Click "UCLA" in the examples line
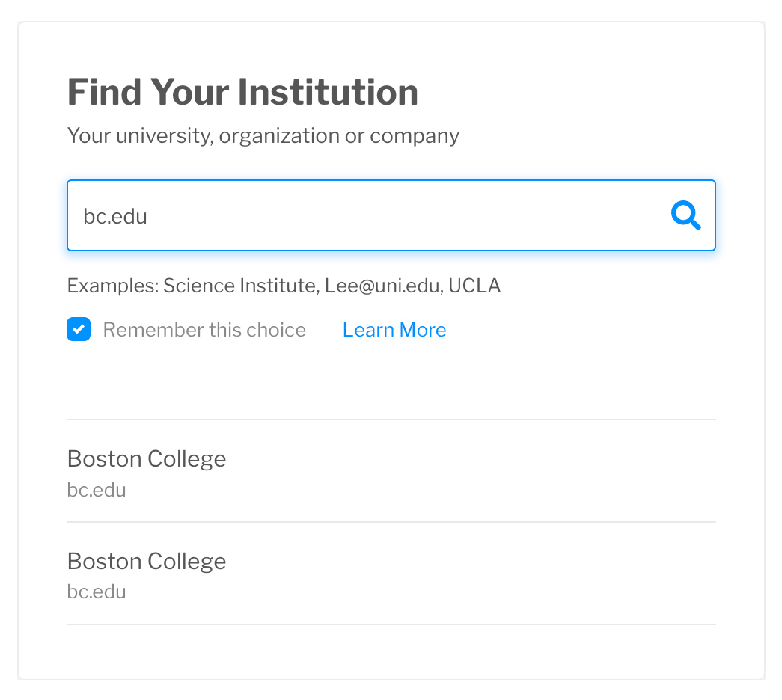This screenshot has width=782, height=700. pos(474,286)
